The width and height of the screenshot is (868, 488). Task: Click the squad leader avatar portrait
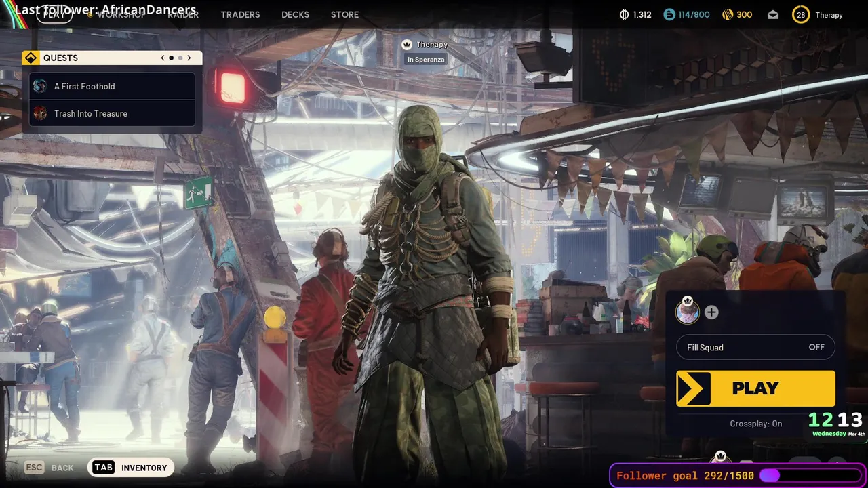[x=688, y=312]
